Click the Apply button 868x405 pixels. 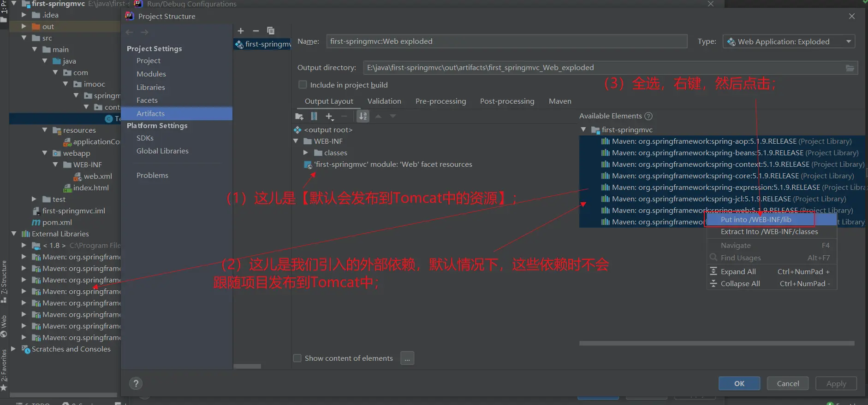pos(836,383)
